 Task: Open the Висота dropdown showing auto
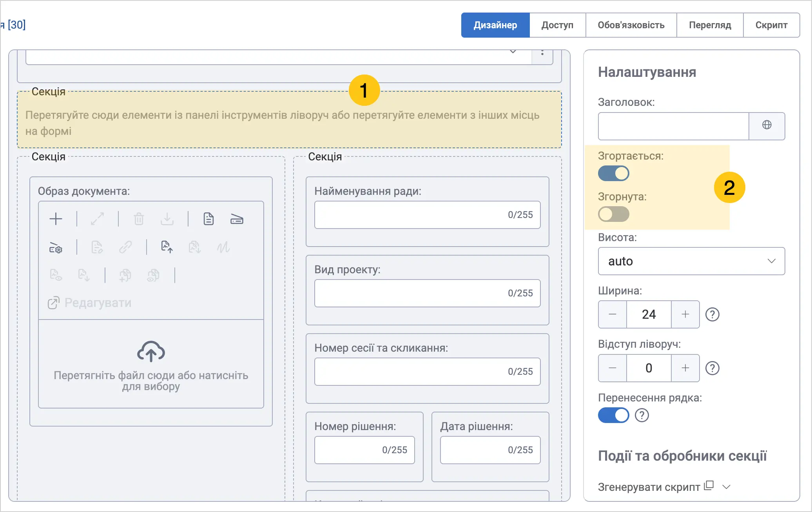(x=691, y=261)
